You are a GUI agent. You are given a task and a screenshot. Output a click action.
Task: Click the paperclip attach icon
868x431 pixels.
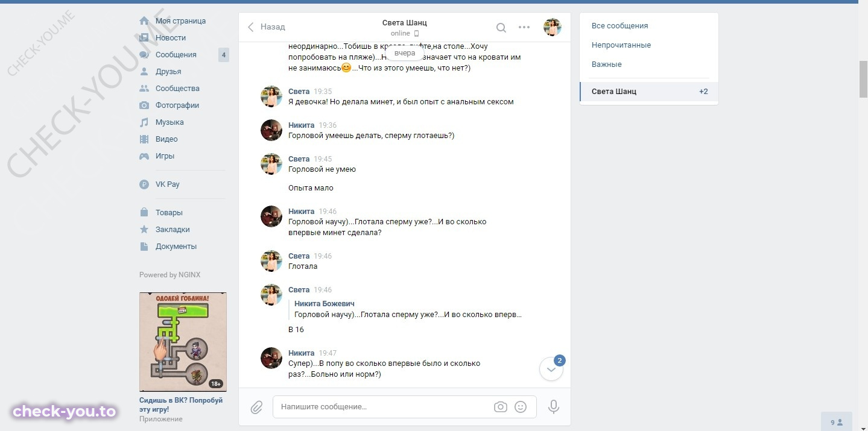point(256,407)
